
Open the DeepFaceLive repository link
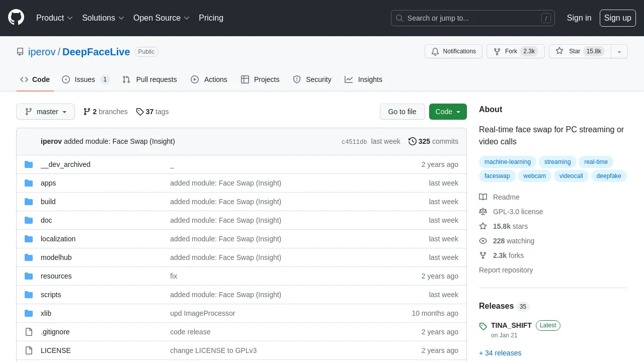pyautogui.click(x=96, y=52)
